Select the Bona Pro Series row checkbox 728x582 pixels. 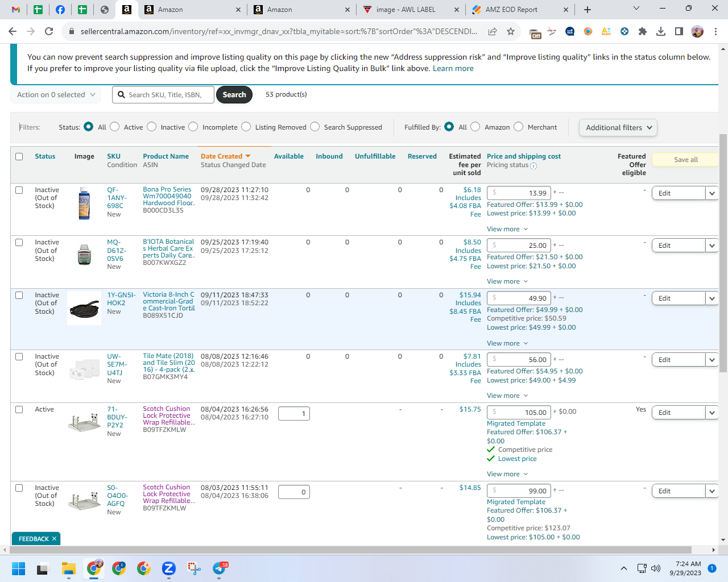(19, 190)
